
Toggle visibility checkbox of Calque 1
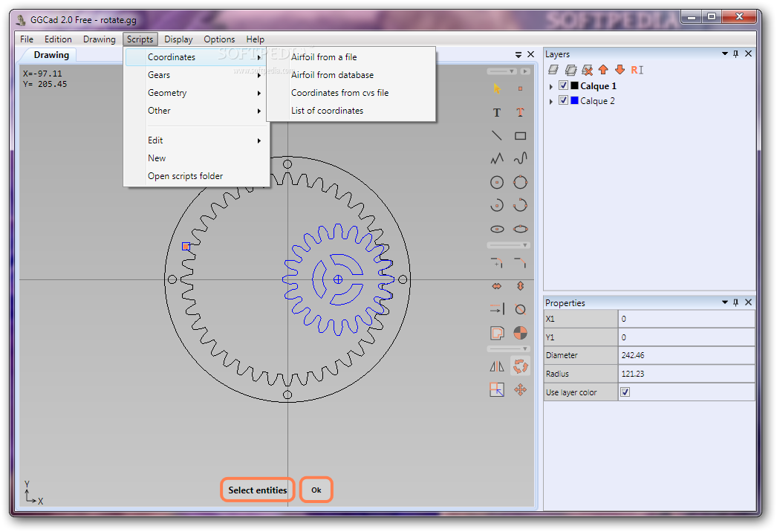point(563,85)
